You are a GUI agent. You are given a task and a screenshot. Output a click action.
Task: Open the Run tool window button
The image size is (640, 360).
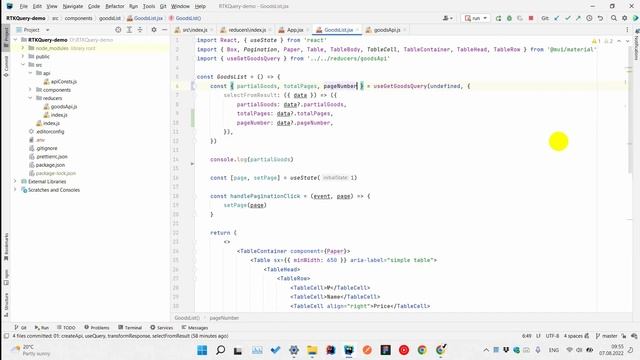[x=42, y=328]
